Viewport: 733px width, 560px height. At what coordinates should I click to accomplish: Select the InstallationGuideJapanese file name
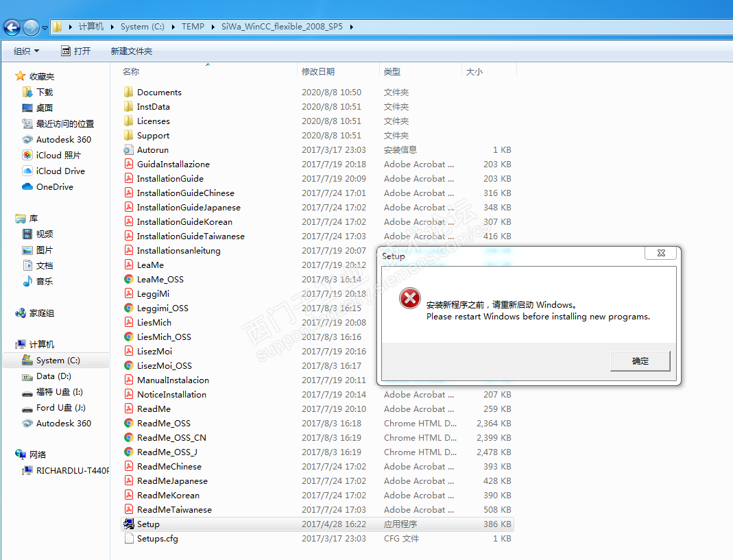[x=189, y=208]
